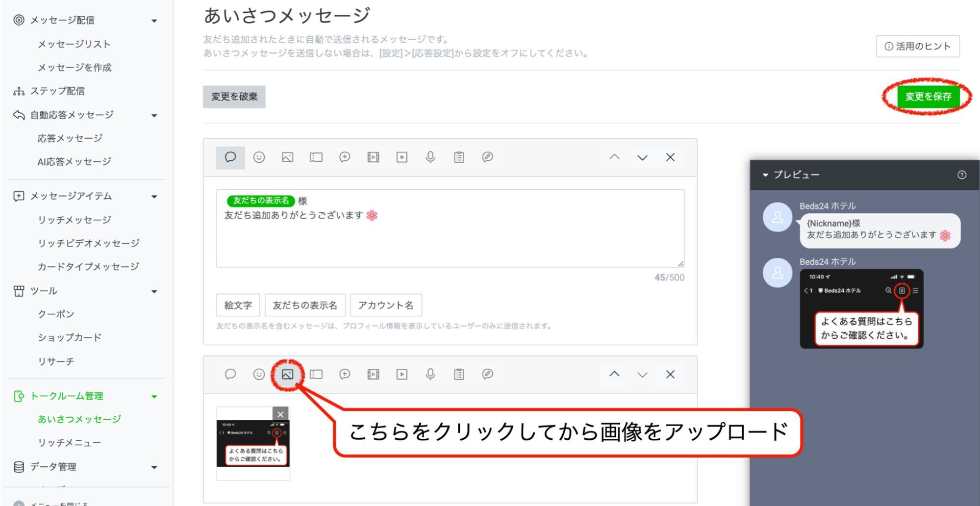Insert 友だちの表示名 into the message

[305, 305]
